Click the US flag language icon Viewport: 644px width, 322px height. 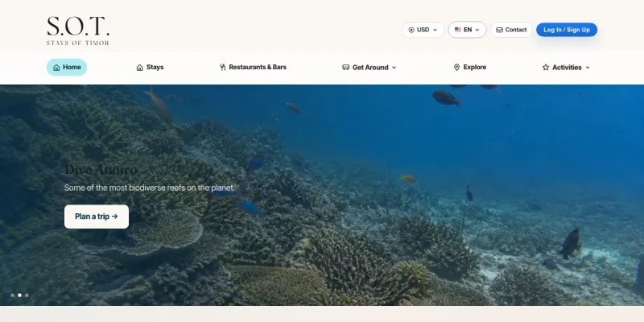[x=458, y=30]
